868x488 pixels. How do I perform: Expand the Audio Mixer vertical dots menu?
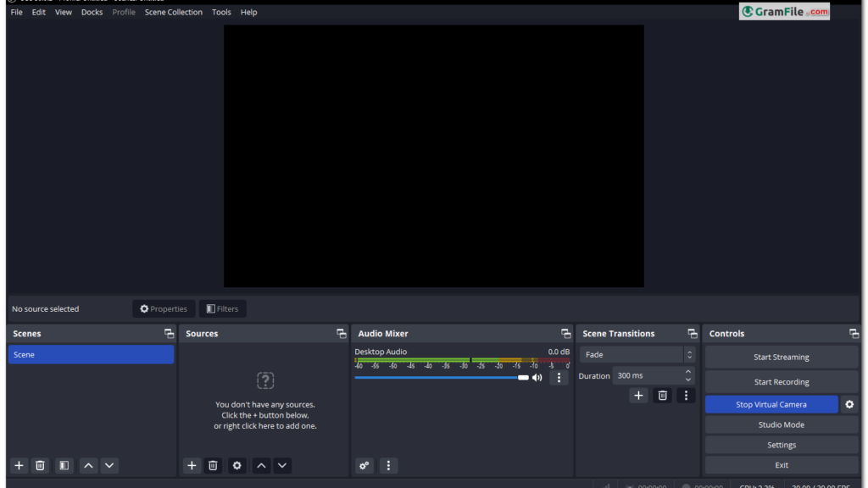[388, 465]
